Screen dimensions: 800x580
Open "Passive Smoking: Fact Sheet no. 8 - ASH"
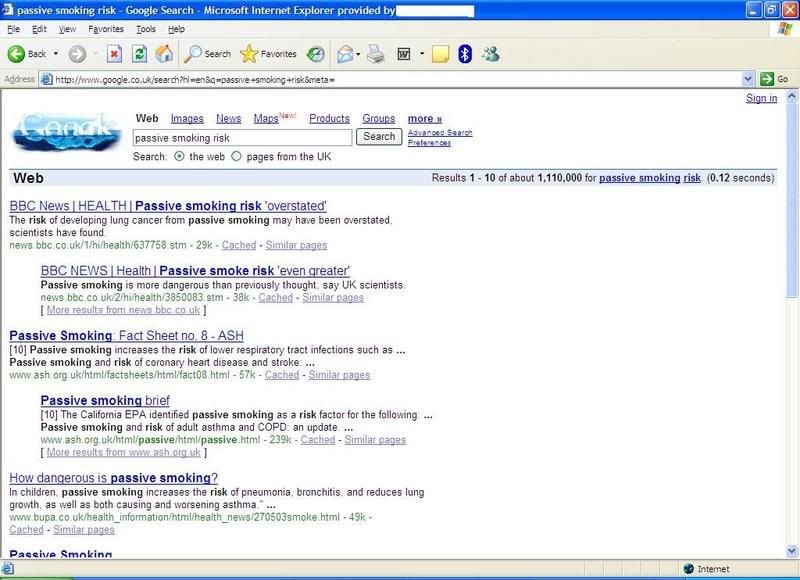coord(127,336)
